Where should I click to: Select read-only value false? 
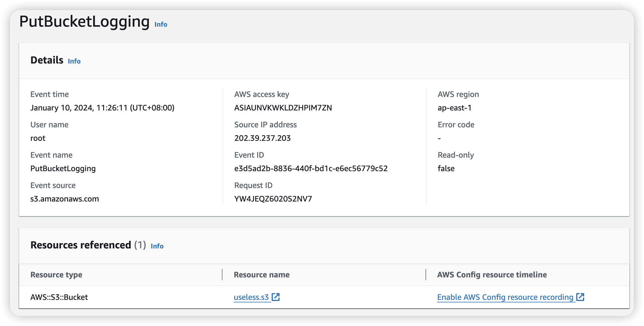pyautogui.click(x=446, y=168)
